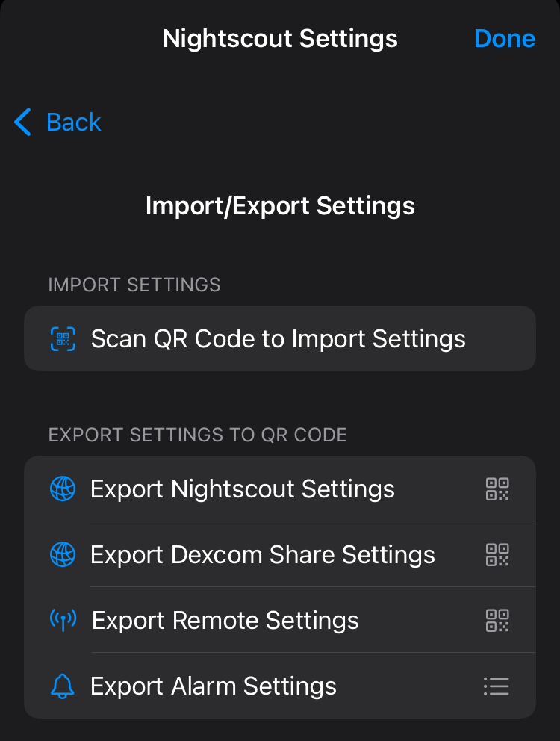Tap the blue back chevron icon
The image size is (560, 741).
click(22, 123)
